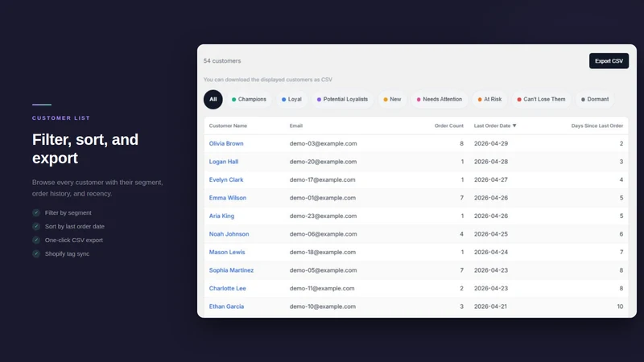Click Ethan Garcia's days value 10
This screenshot has height=362, width=644.
click(620, 306)
